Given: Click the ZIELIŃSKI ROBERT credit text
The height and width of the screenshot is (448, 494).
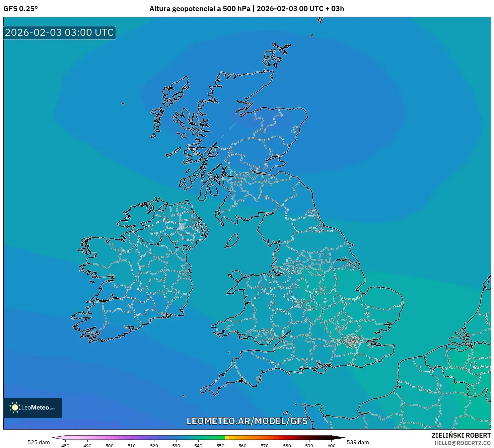Looking at the screenshot, I should coord(461,436).
